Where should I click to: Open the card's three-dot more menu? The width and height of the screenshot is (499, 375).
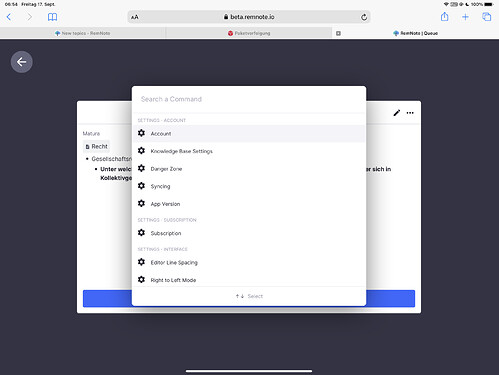410,113
